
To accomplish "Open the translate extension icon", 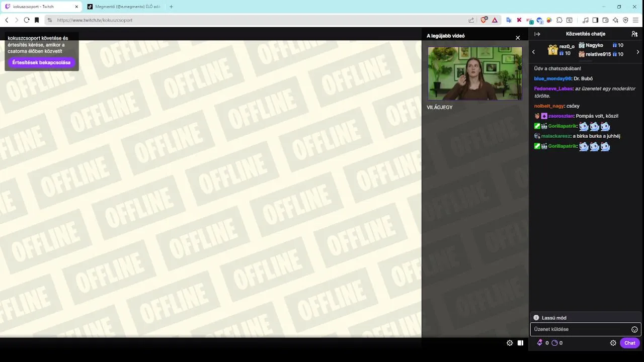I will pos(509,20).
